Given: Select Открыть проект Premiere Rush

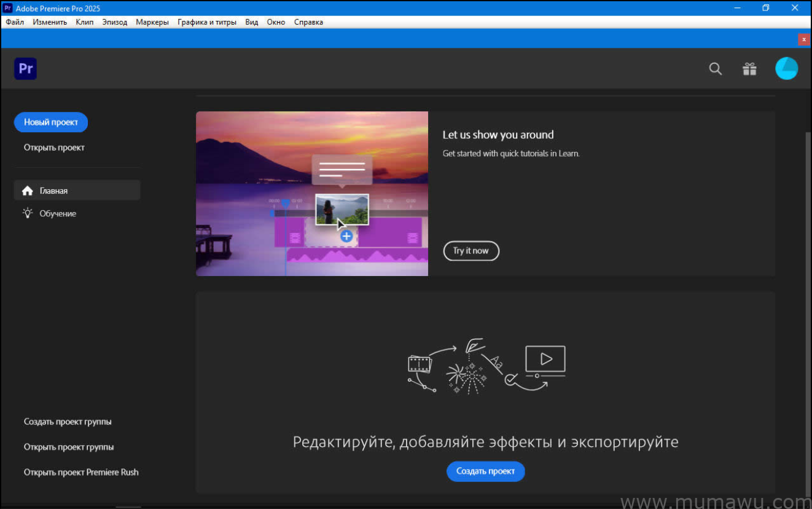Looking at the screenshot, I should 80,472.
